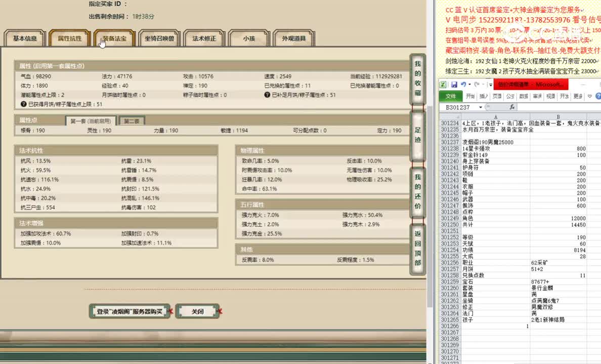Click help icon beside 已补足月饼/粽子属性点
This screenshot has width=601, height=364.
(267, 95)
